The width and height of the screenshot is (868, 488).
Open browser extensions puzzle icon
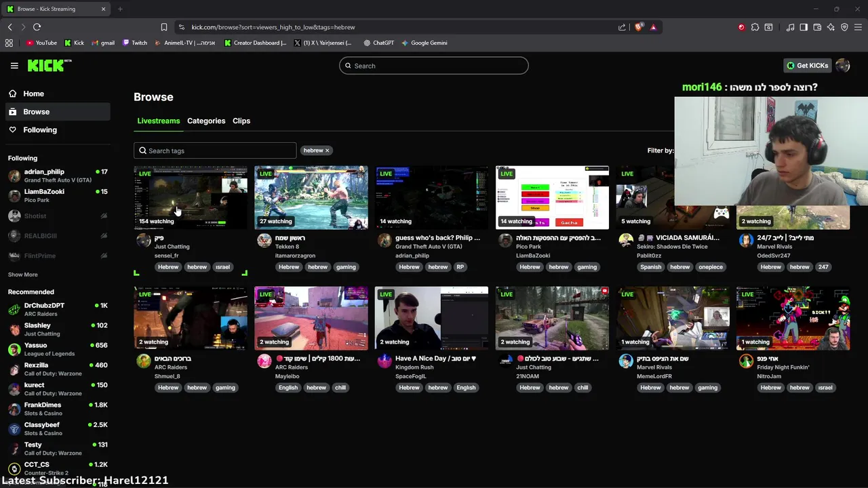(755, 27)
